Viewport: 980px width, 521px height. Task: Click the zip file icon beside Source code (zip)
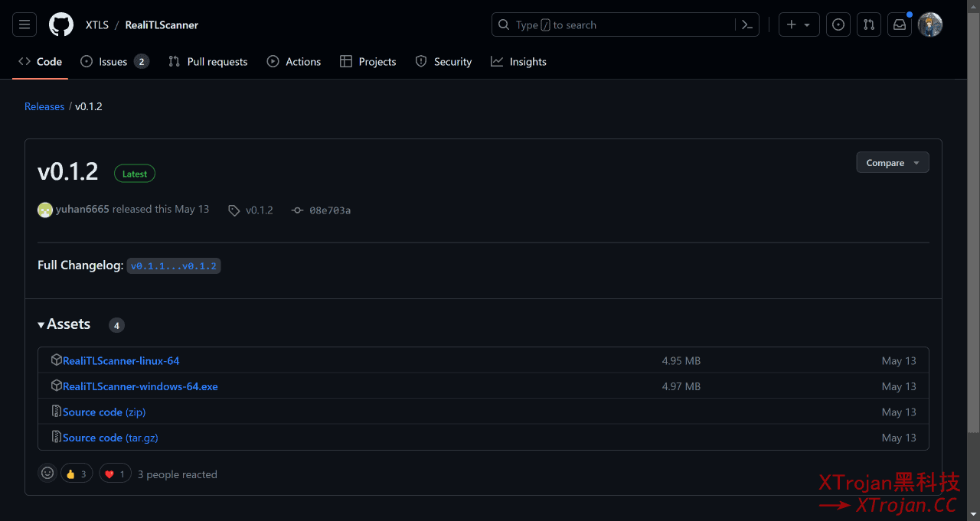56,412
